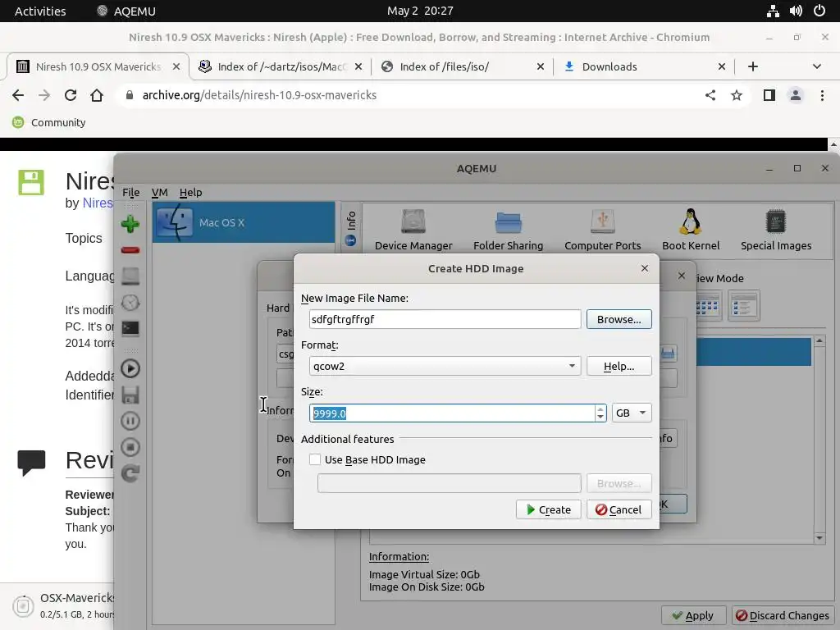
Task: Click the network icon in top bar
Action: coord(773,11)
